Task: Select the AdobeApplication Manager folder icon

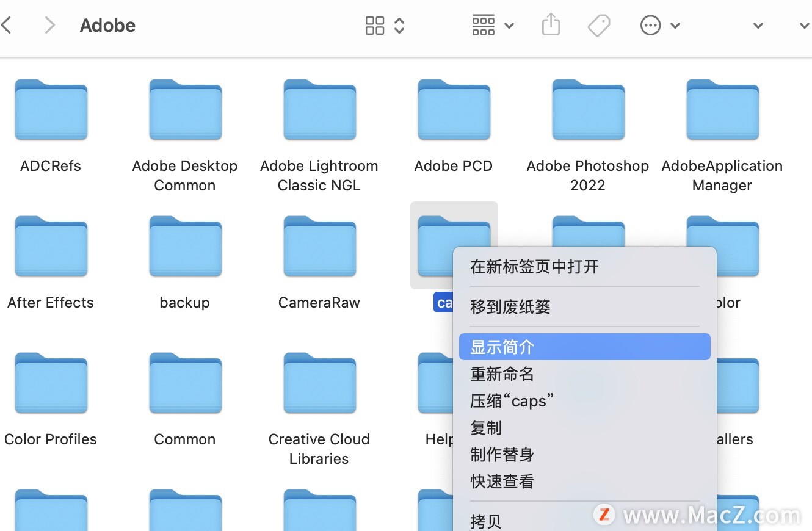Action: point(723,110)
